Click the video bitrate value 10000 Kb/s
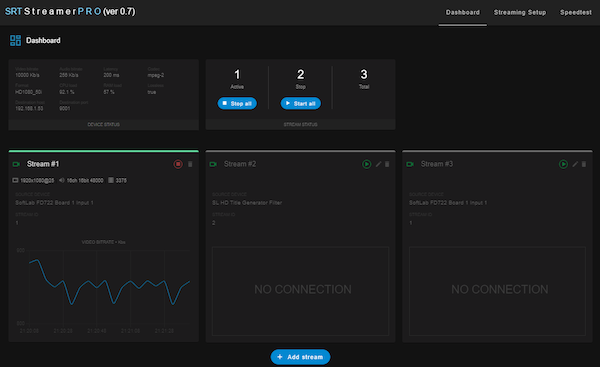 (x=27, y=75)
